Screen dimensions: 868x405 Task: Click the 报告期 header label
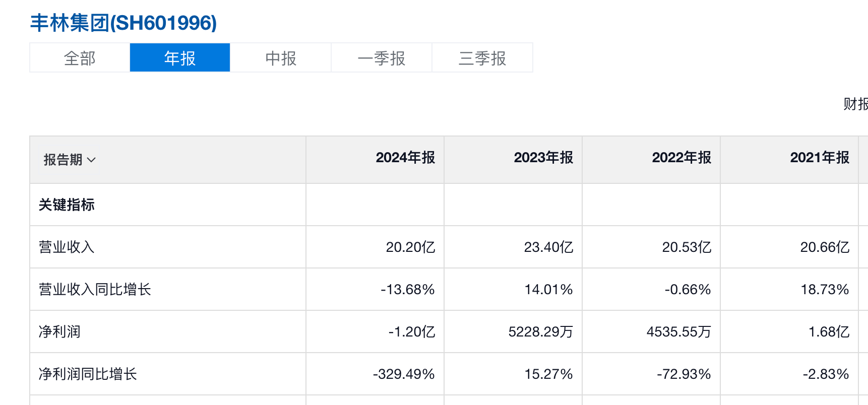[x=63, y=160]
